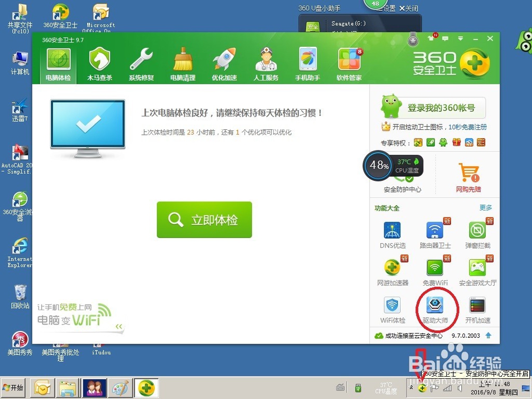Launch 网游加速器 game accelerator
Screen dimensions: 532x399
pyautogui.click(x=393, y=272)
